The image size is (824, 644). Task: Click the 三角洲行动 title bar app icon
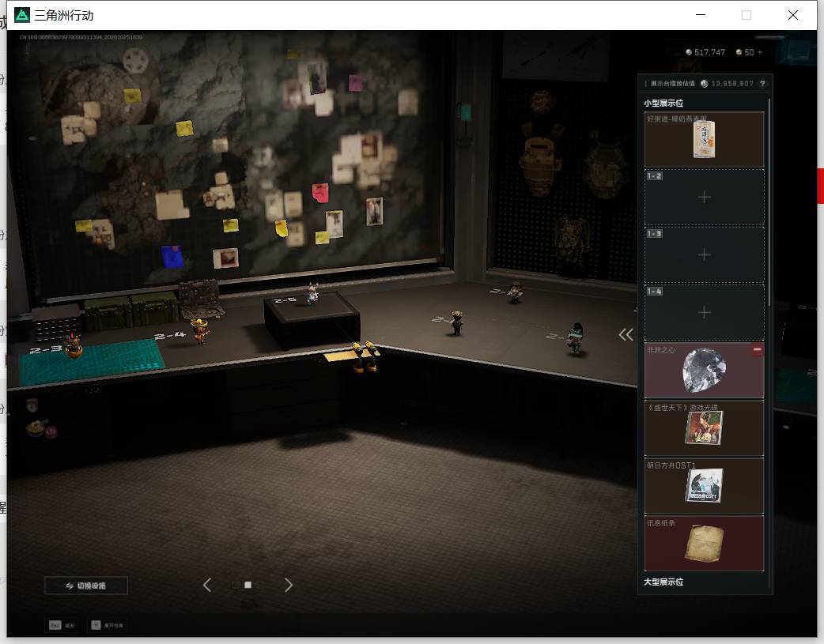click(x=22, y=15)
